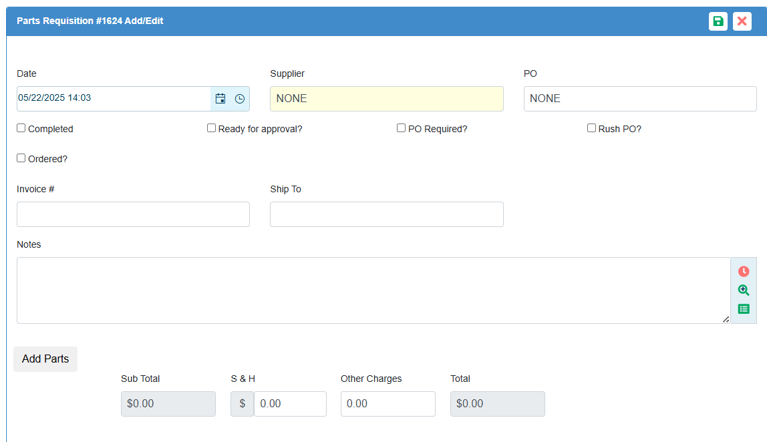The height and width of the screenshot is (442, 775).
Task: Click the dollar sign S & H prefix
Action: (x=242, y=404)
